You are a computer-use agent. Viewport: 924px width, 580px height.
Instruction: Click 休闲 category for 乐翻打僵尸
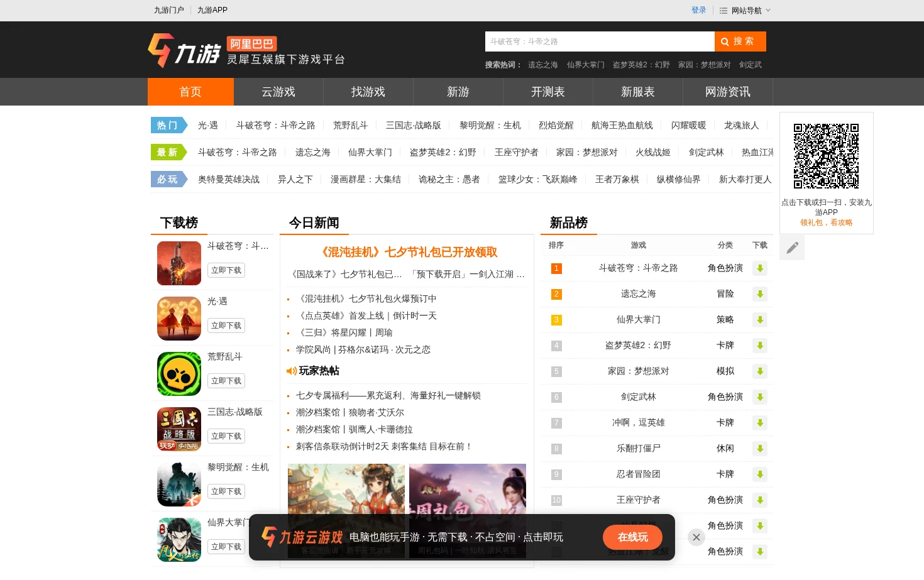tap(725, 449)
